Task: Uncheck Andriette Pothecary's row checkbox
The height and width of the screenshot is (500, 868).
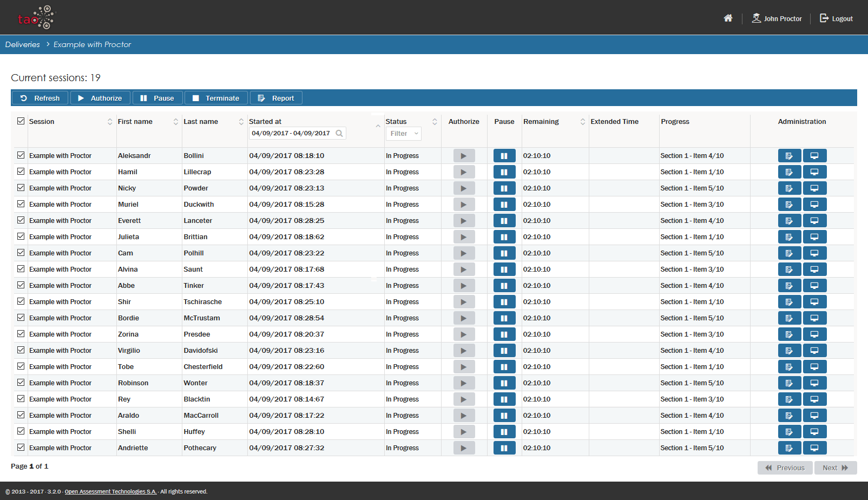Action: (21, 448)
